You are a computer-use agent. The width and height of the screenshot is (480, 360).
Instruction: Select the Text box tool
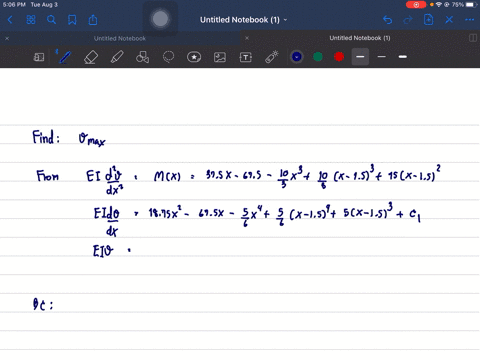(246, 57)
